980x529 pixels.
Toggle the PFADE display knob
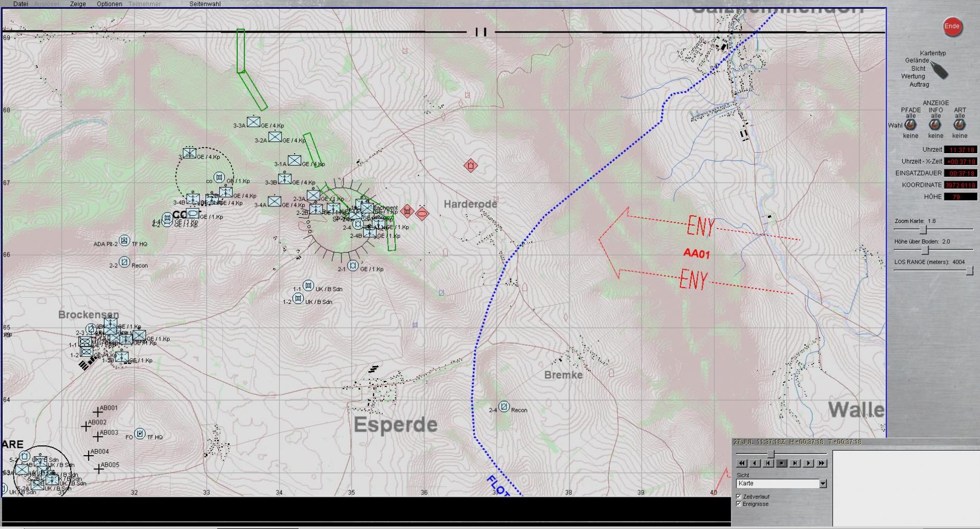[910, 125]
